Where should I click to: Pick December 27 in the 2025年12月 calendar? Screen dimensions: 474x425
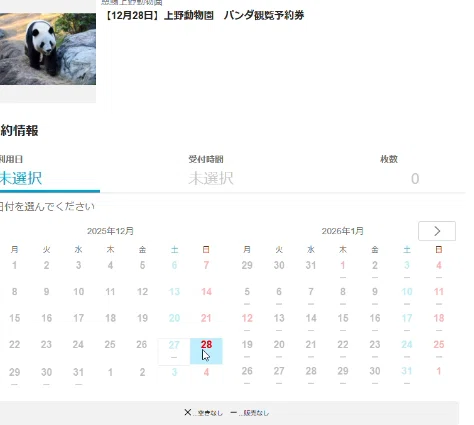coord(174,351)
